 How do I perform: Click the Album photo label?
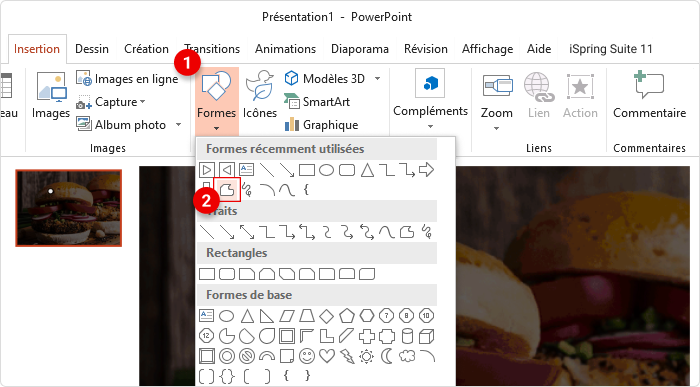[130, 125]
